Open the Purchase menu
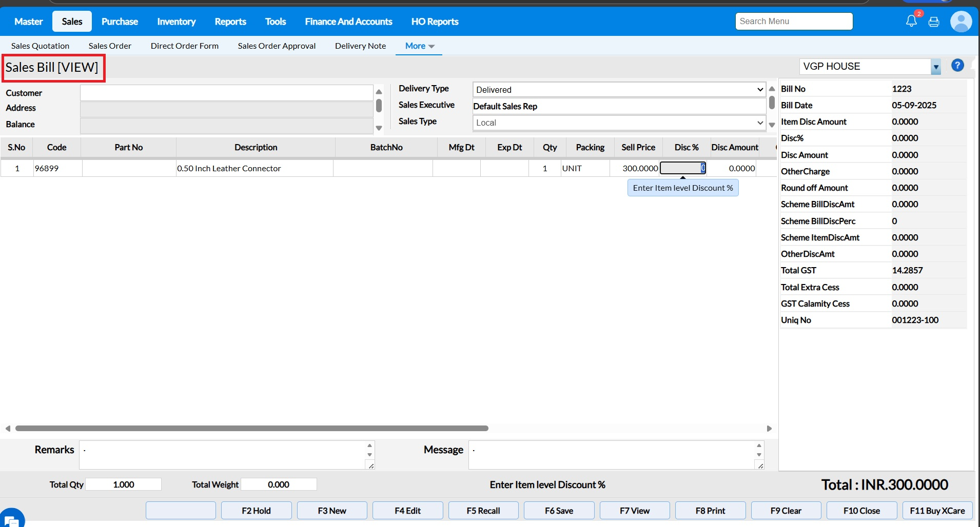The image size is (980, 527). point(120,22)
